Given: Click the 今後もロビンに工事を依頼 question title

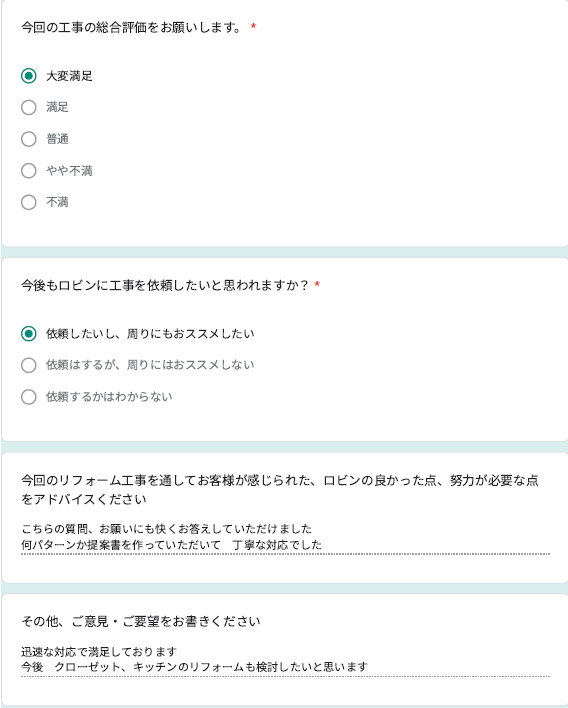Looking at the screenshot, I should click(164, 285).
